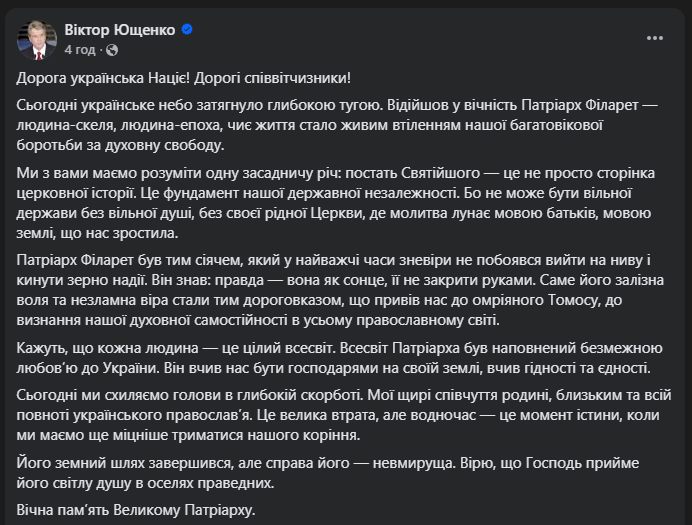
Task: Open Віктор Ющенко's profile picture
Action: tap(35, 39)
